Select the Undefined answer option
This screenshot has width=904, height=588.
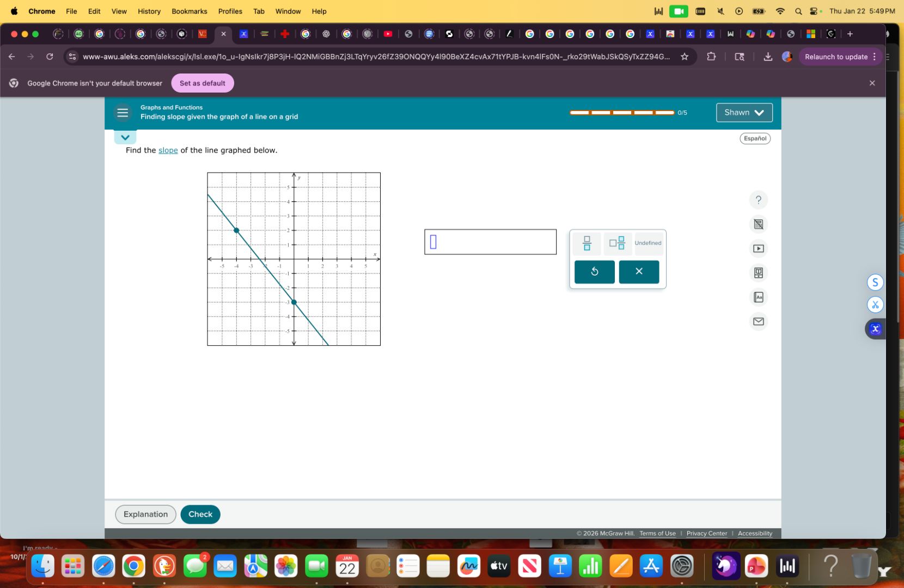(648, 243)
